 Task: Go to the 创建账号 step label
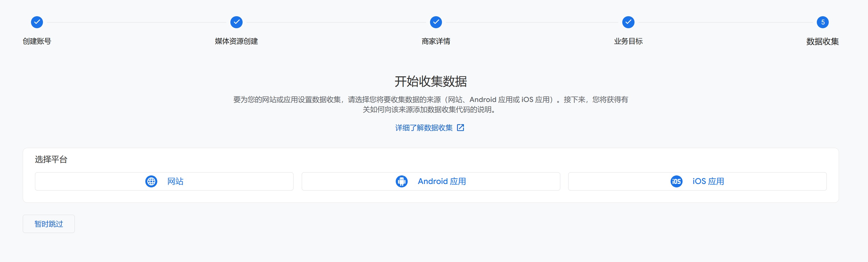click(37, 41)
